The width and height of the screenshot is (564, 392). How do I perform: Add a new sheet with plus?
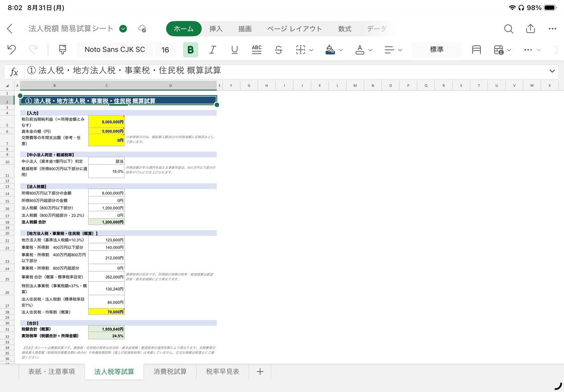[x=260, y=372]
